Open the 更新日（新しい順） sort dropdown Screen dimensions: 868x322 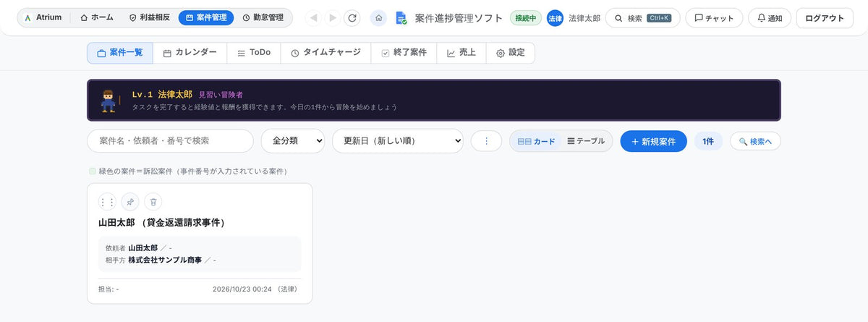point(397,141)
